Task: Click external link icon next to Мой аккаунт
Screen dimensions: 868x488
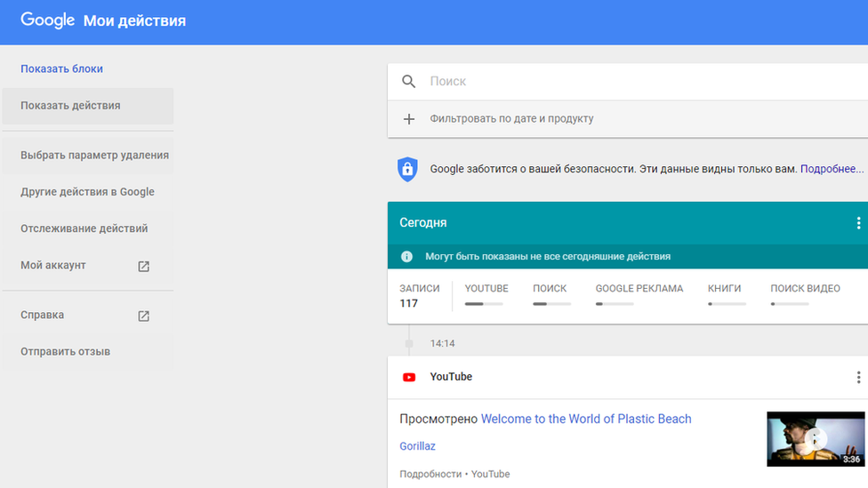Action: (143, 266)
